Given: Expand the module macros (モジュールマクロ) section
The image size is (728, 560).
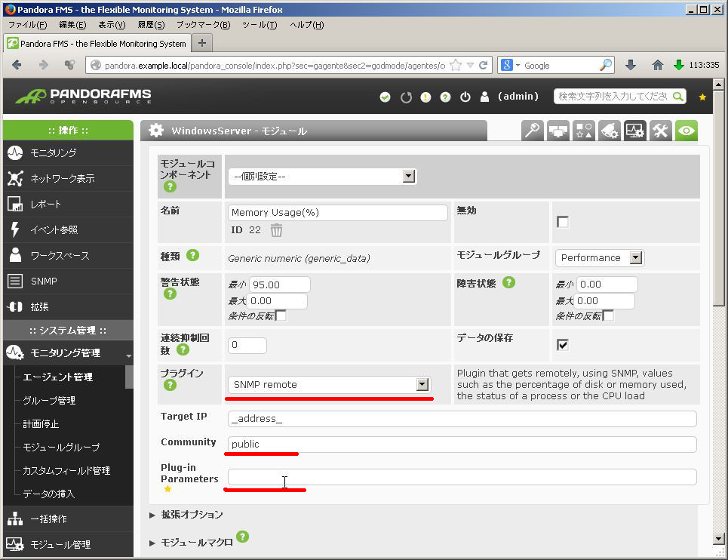Looking at the screenshot, I should [x=197, y=543].
